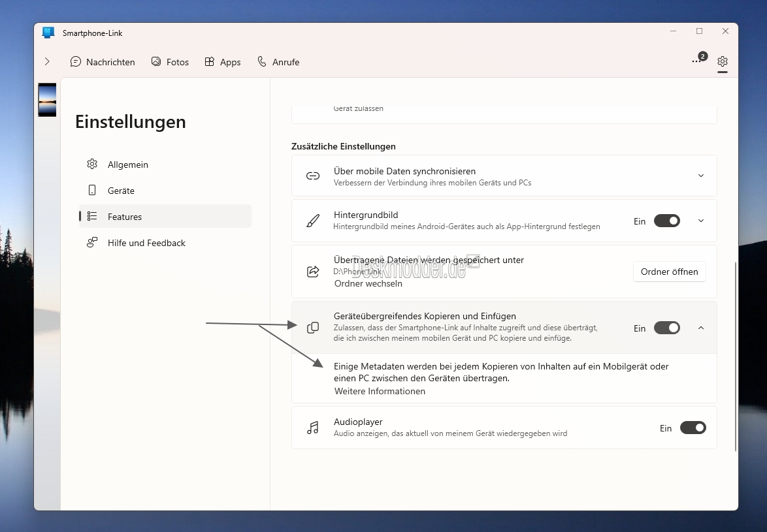
Task: Open the more options menu with notification badge
Action: 699,59
